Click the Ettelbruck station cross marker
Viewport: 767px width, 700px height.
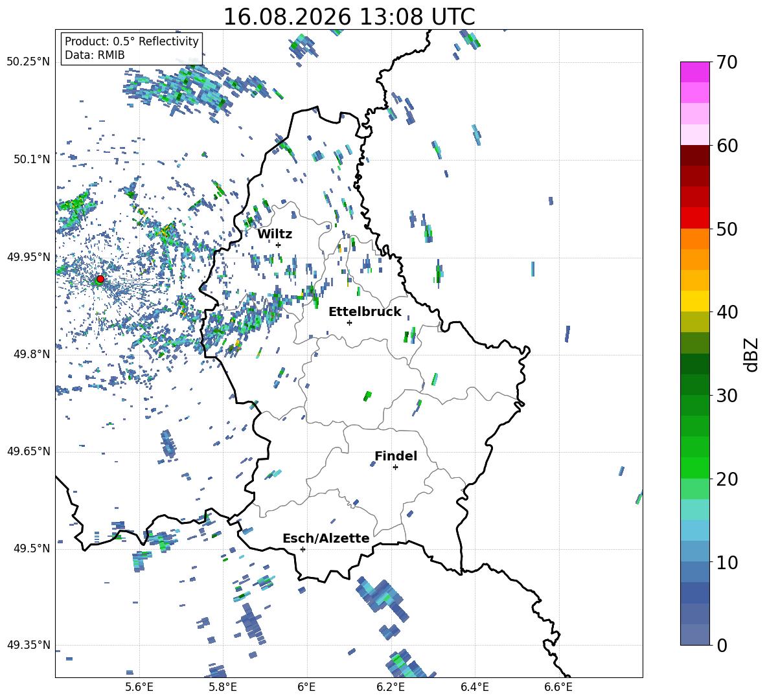(349, 322)
